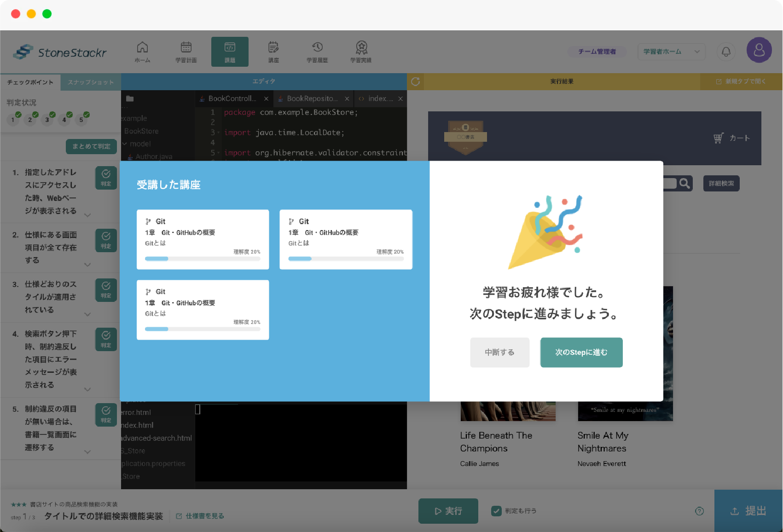The width and height of the screenshot is (783, 532).
Task: Click the チーム管理者 badge
Action: 597,52
